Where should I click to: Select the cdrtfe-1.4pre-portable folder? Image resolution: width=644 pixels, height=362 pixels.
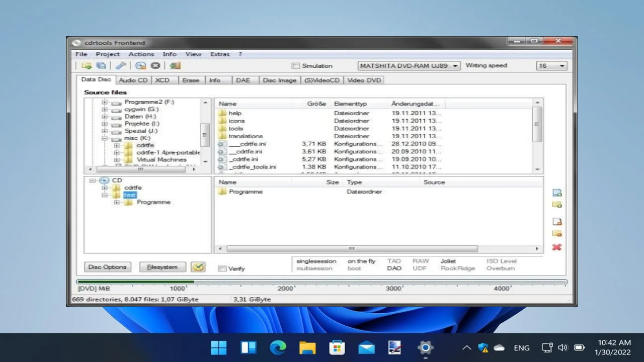pos(168,152)
